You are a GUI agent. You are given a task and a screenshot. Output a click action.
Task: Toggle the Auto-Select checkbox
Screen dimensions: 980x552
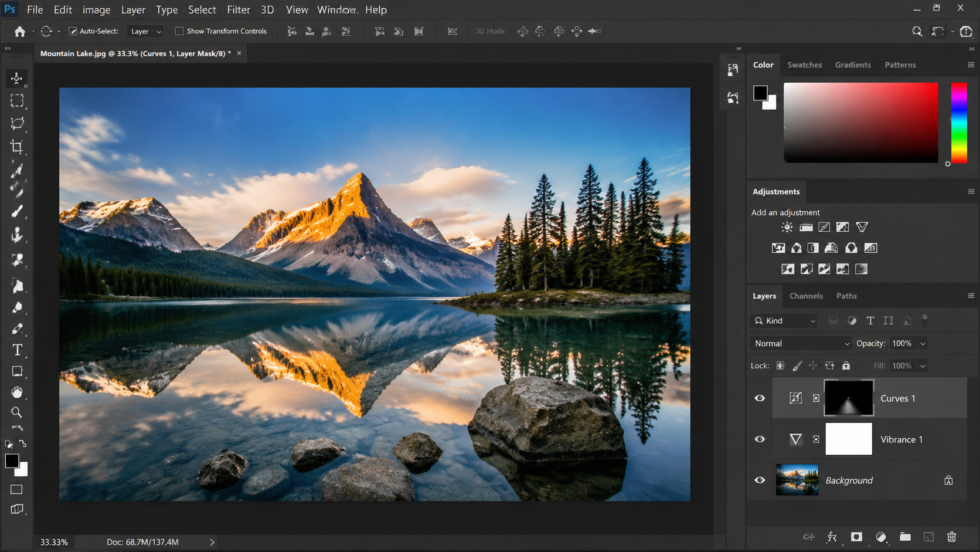73,31
